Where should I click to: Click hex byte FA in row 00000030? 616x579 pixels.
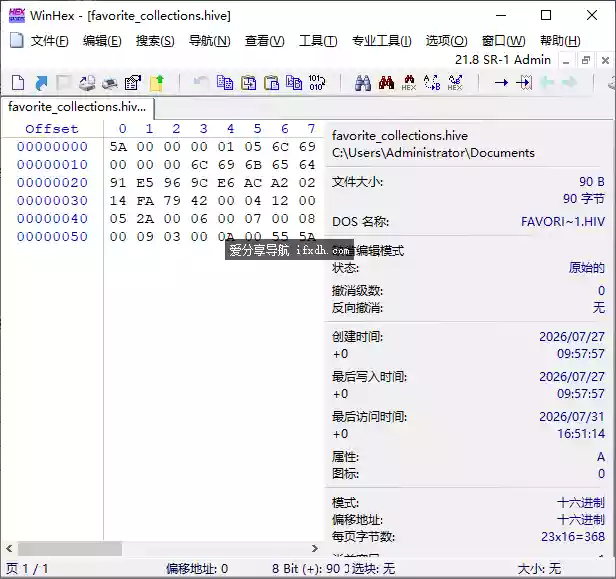(145, 201)
